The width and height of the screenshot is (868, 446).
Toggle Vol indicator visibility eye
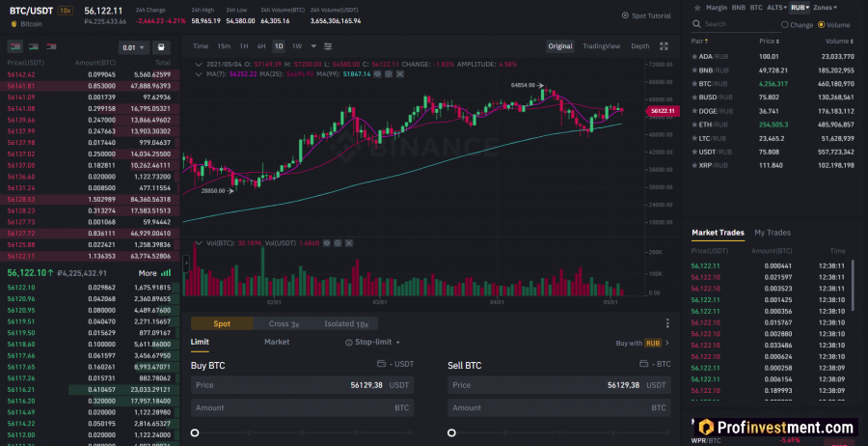(327, 242)
